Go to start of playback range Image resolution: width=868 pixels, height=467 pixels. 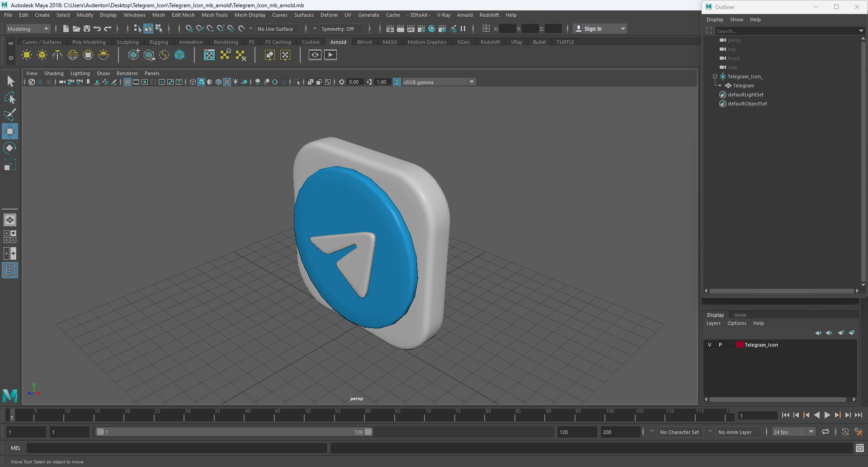tap(785, 415)
